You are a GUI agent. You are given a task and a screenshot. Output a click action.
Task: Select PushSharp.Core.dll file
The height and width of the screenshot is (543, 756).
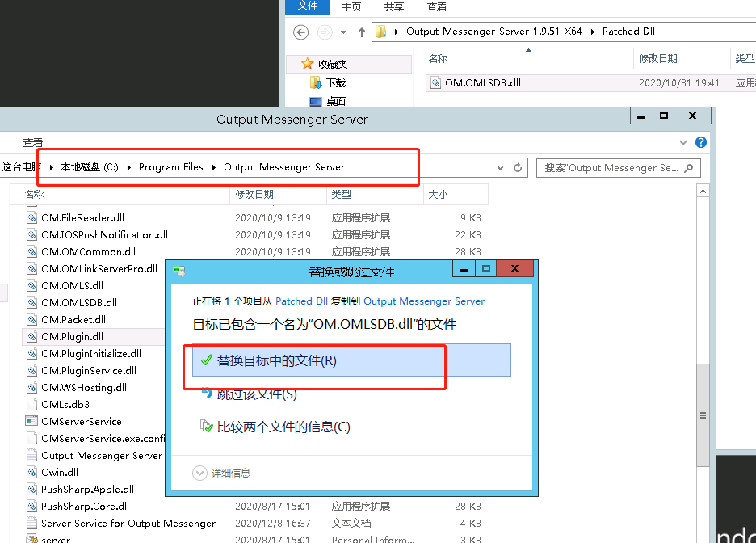point(85,506)
